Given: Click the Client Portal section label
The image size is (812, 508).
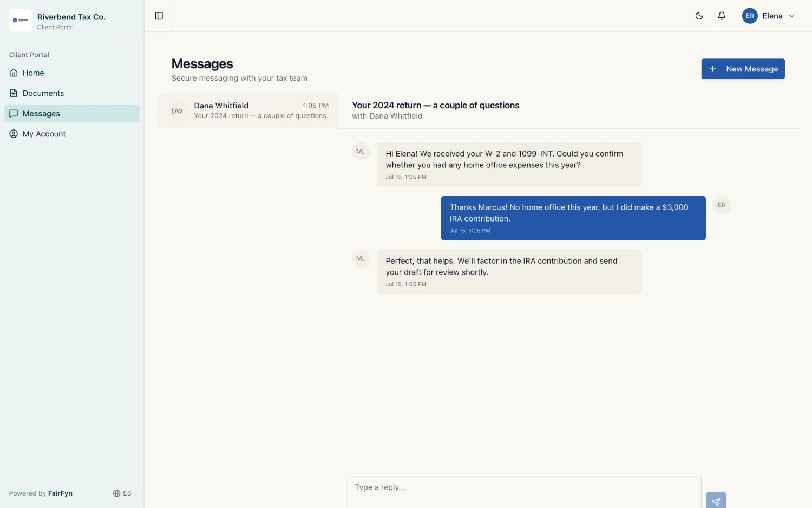Looking at the screenshot, I should [x=29, y=55].
